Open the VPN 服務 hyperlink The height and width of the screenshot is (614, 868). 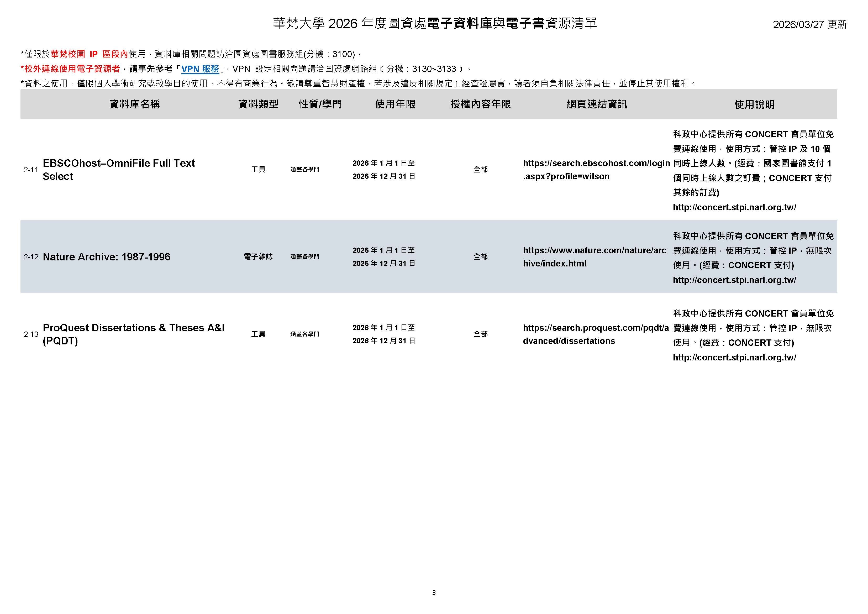point(200,69)
